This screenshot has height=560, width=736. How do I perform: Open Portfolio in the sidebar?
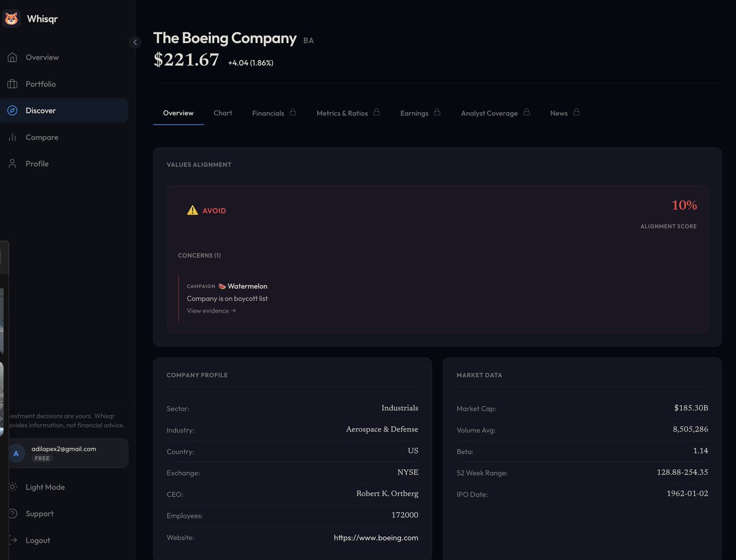(x=64, y=84)
